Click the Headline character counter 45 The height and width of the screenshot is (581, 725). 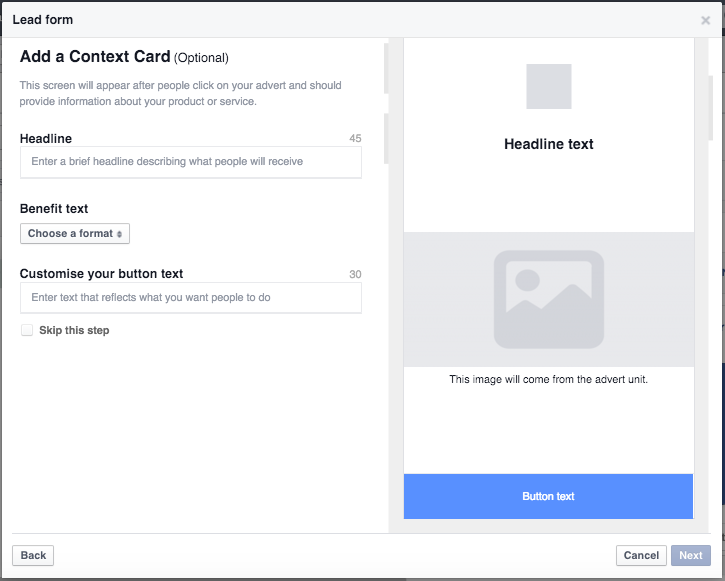tap(355, 139)
